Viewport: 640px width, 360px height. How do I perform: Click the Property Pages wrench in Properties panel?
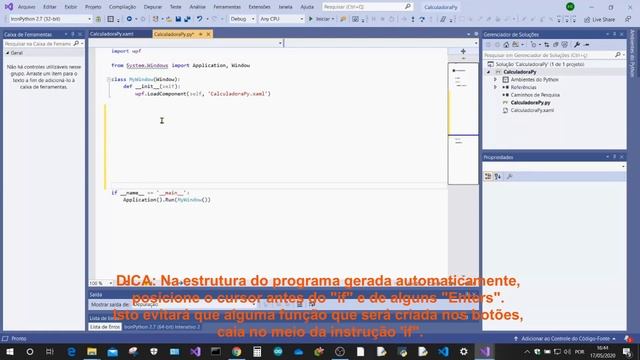tap(509, 176)
